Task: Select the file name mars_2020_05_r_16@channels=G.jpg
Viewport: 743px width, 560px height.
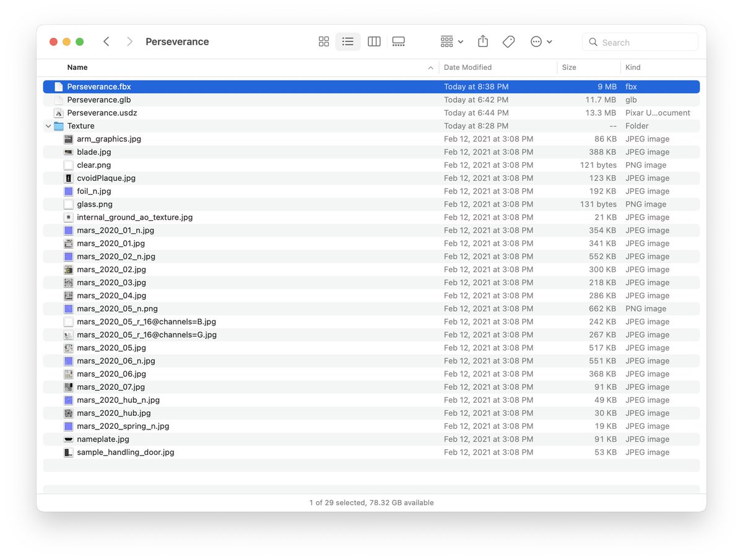Action: (x=147, y=335)
